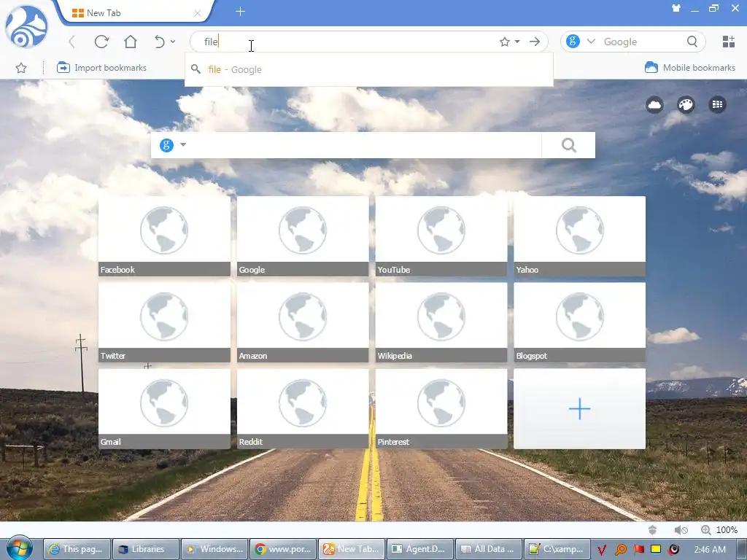
Task: Open the extensions grid icon in the toolbar
Action: (729, 42)
